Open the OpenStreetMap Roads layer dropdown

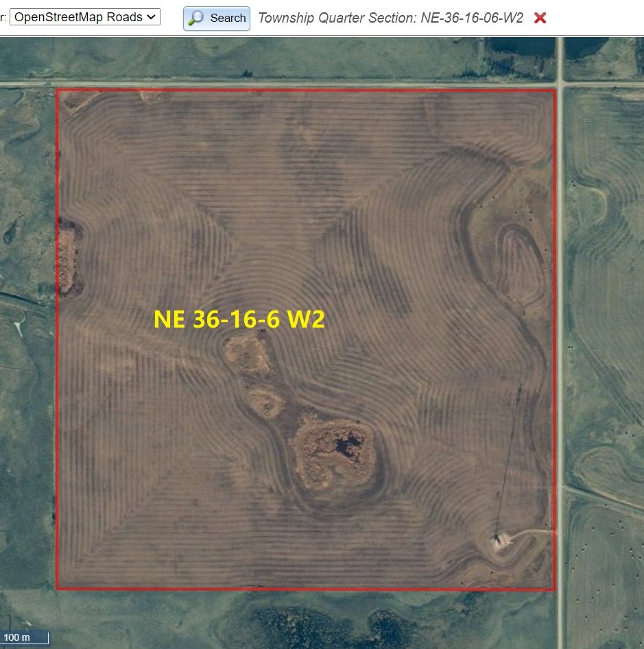85,17
